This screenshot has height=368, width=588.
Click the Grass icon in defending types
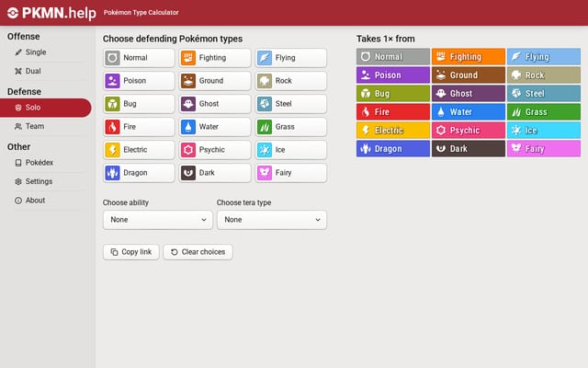coord(265,127)
